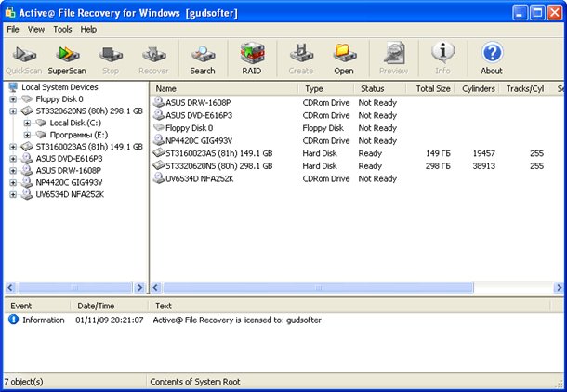The width and height of the screenshot is (567, 392).
Task: Open the About dialog
Action: 492,59
